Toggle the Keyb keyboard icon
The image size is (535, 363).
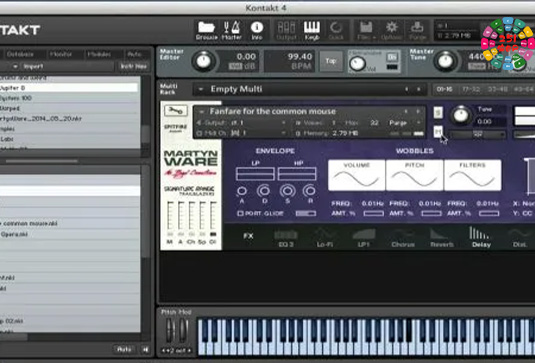(312, 30)
